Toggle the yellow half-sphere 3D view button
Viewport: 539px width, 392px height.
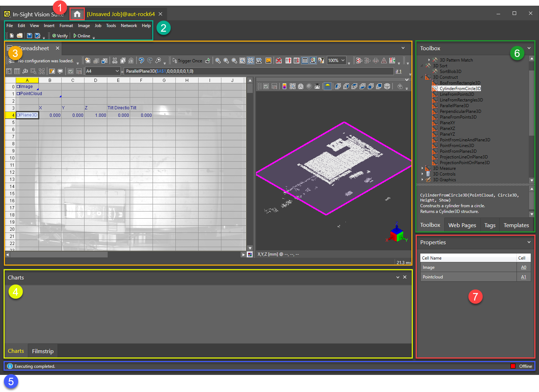pos(327,86)
